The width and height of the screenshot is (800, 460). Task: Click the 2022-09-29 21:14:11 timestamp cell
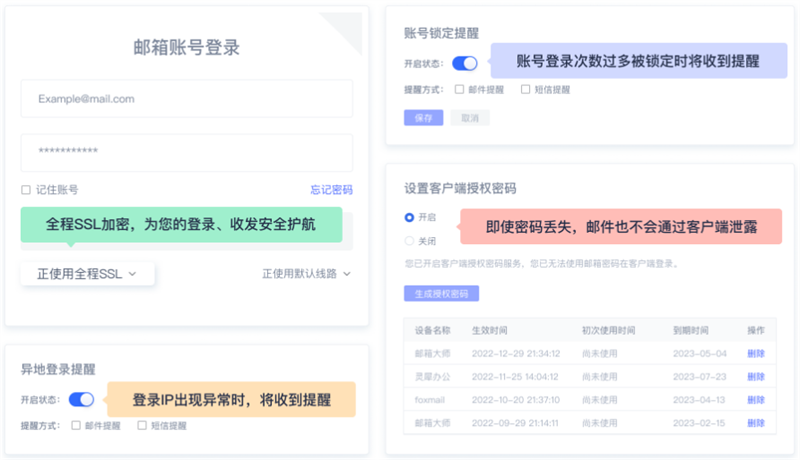pos(515,423)
